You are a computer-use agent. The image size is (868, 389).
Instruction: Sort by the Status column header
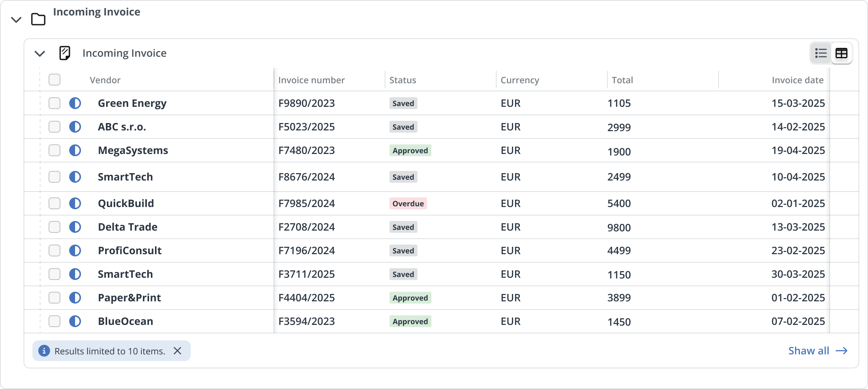coord(403,80)
